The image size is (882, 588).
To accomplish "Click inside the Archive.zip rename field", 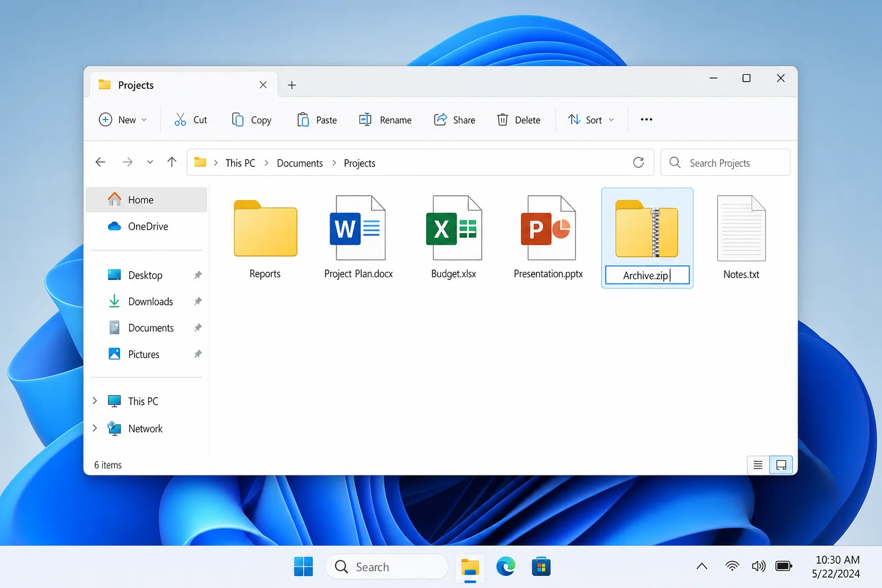I will click(647, 275).
